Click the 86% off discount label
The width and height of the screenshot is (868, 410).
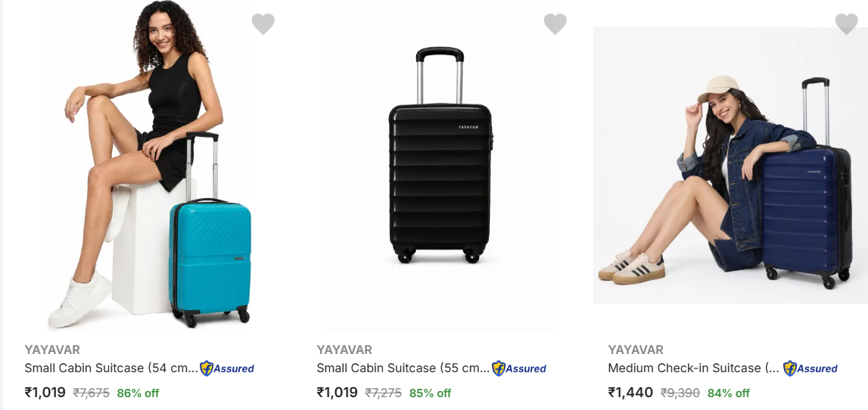[x=138, y=393]
